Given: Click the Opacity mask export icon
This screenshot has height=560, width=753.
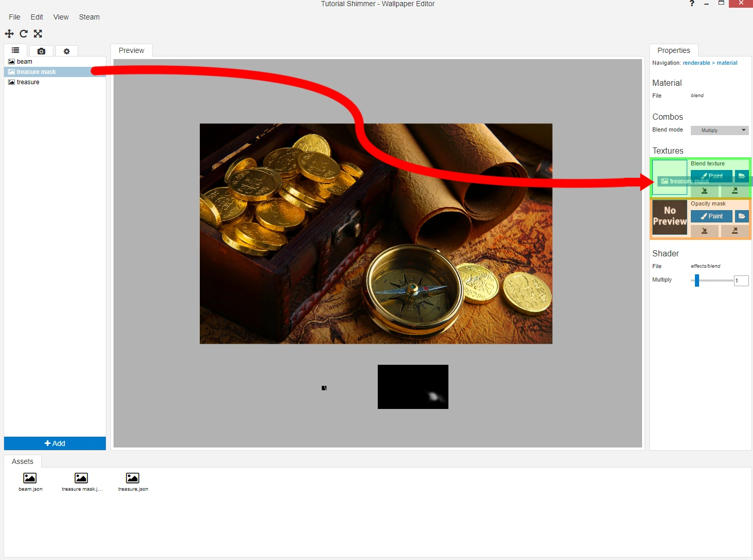Looking at the screenshot, I should 735,231.
